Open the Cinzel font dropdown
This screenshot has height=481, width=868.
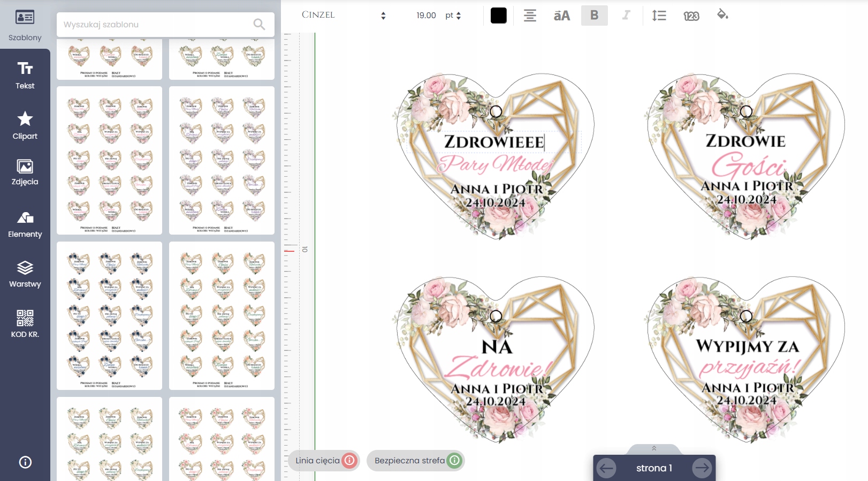click(343, 16)
